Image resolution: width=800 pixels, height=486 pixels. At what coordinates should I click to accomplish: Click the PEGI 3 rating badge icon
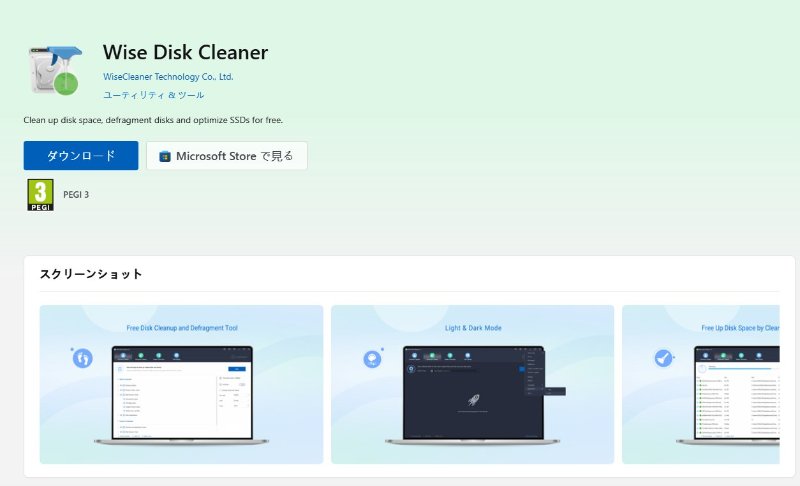pos(40,195)
